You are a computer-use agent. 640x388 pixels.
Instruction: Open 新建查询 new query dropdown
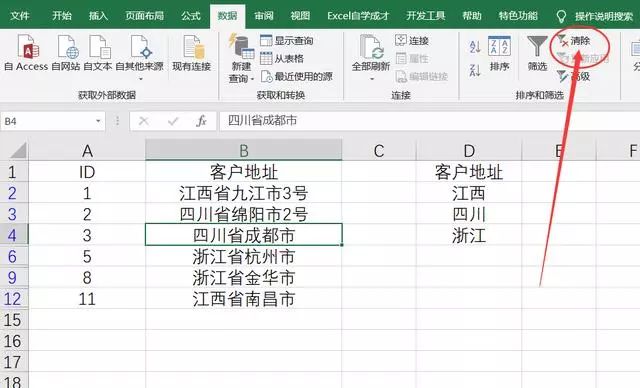pyautogui.click(x=241, y=58)
